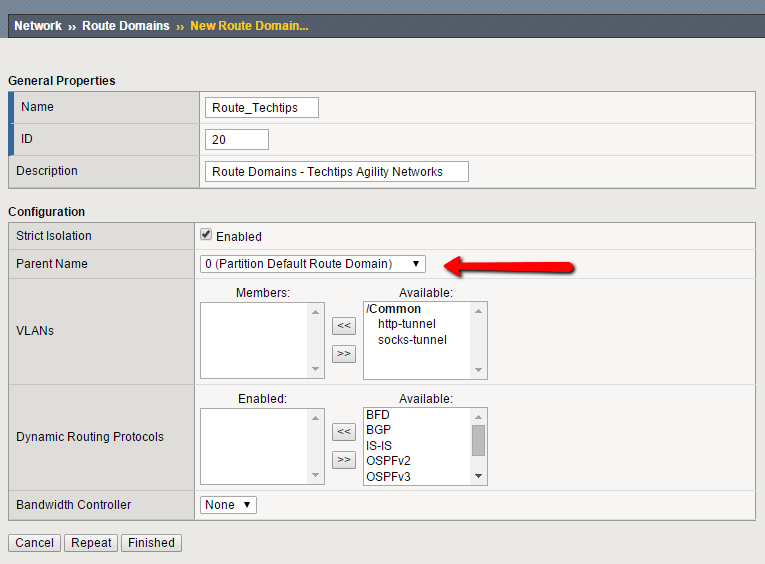The height and width of the screenshot is (564, 765).
Task: Toggle Strict Isolation Enabled checkbox
Action: pos(207,235)
